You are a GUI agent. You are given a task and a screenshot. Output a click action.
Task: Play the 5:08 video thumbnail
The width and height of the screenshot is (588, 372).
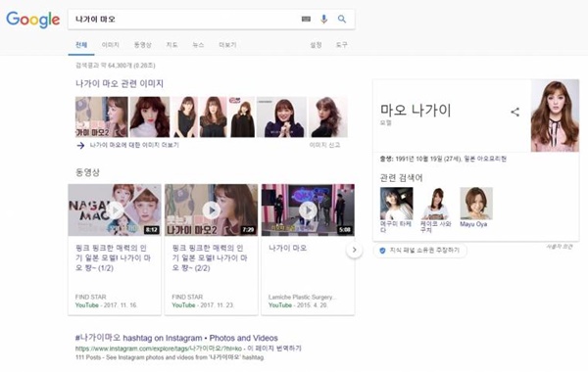[x=308, y=210]
